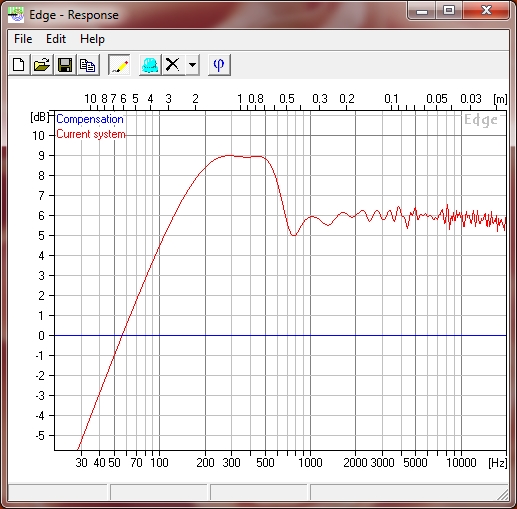Image resolution: width=517 pixels, height=509 pixels.
Task: Save using the floppy disk icon
Action: pos(65,65)
